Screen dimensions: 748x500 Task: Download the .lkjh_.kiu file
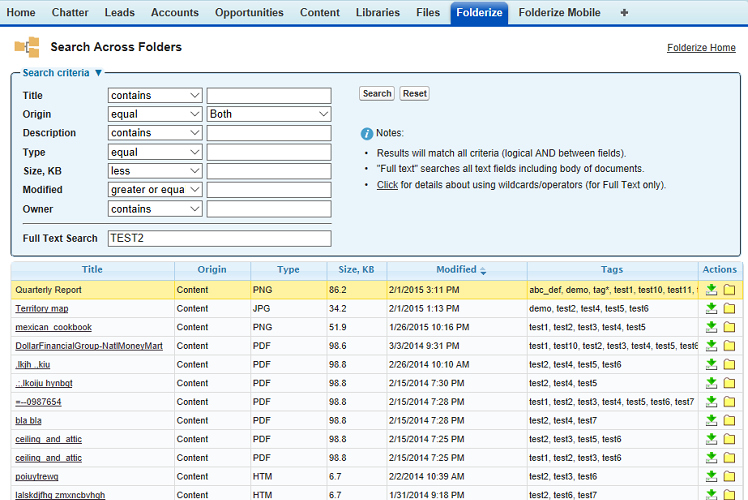(711, 364)
